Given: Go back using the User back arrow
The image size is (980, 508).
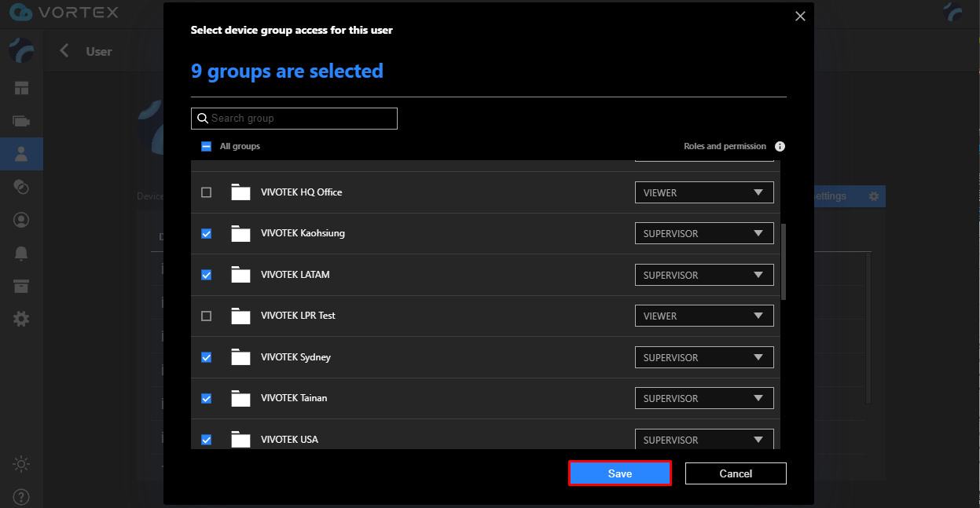Looking at the screenshot, I should click(64, 51).
